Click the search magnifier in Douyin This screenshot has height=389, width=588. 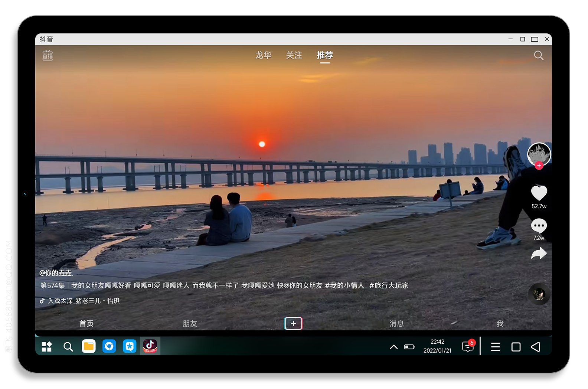tap(538, 56)
